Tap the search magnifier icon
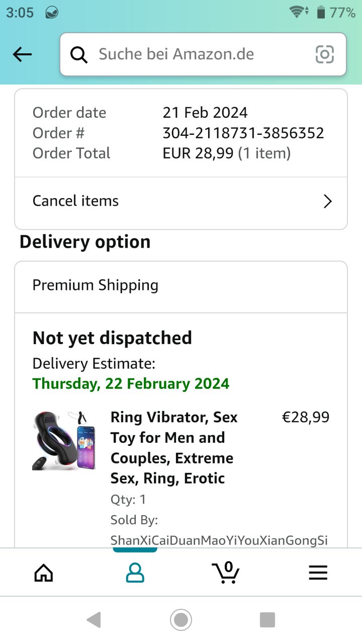362x644 pixels. coord(78,54)
